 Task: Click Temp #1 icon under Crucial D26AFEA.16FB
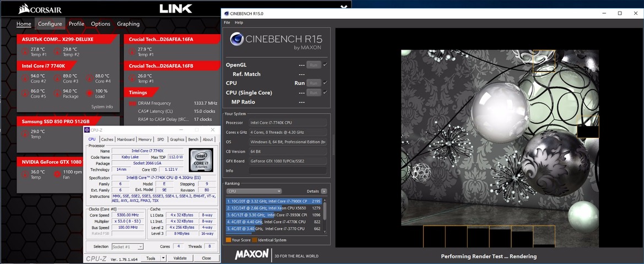click(x=132, y=78)
